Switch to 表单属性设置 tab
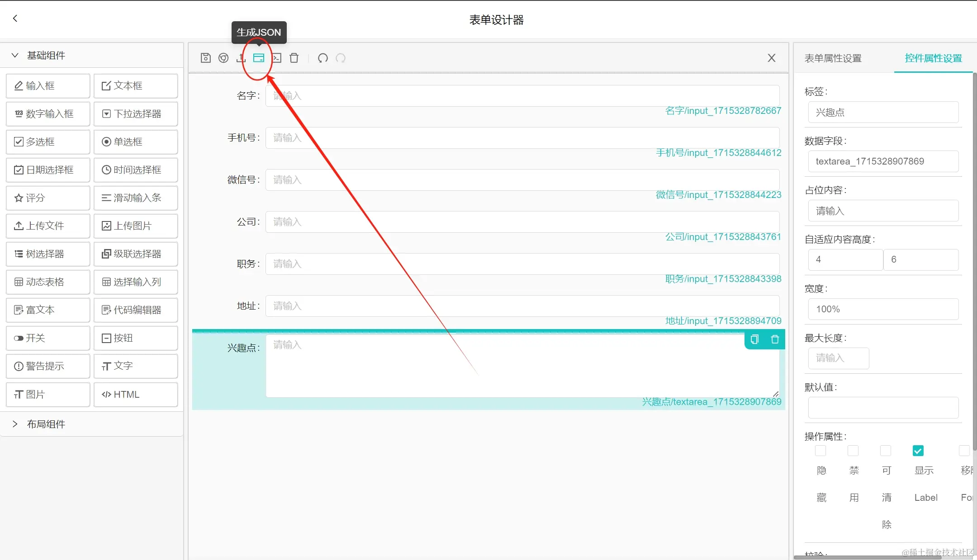Image resolution: width=977 pixels, height=560 pixels. (833, 58)
